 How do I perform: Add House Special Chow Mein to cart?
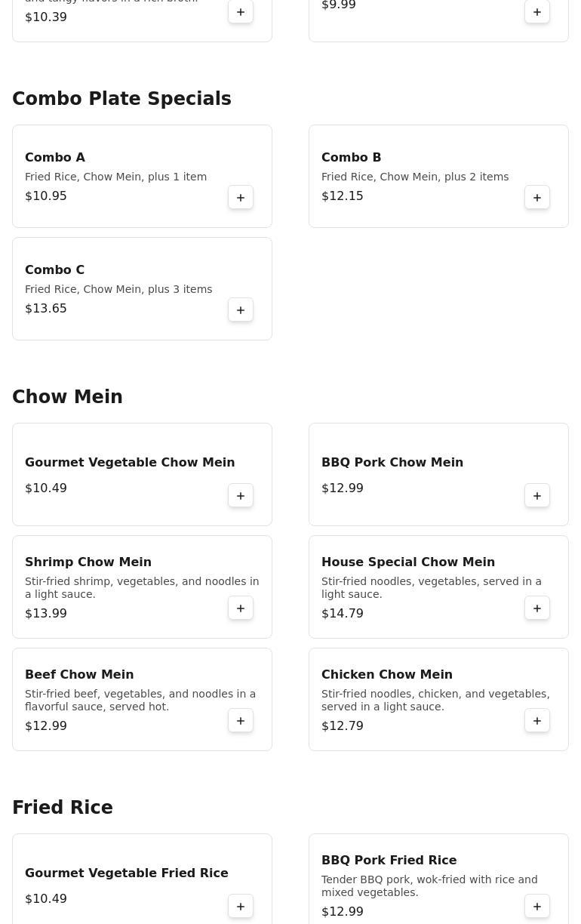[537, 608]
